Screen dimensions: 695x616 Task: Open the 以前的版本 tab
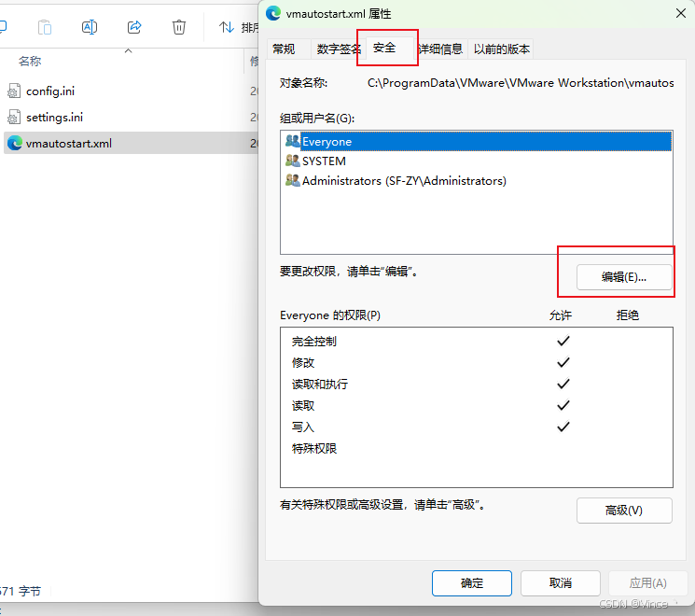[x=501, y=49]
